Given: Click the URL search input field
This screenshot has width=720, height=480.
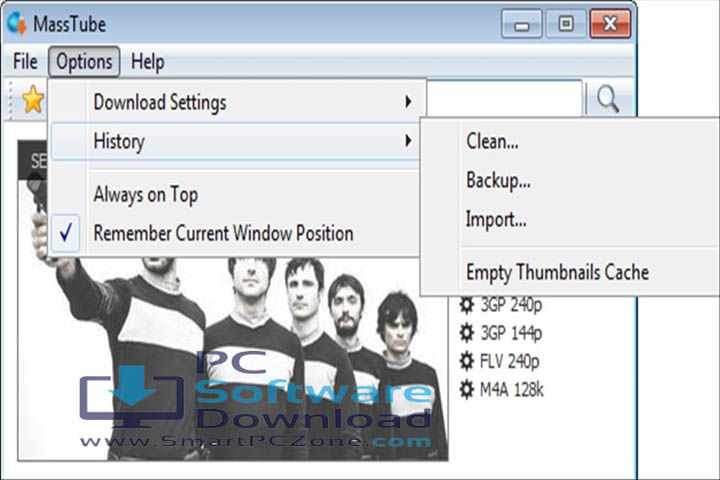Looking at the screenshot, I should click(x=504, y=98).
